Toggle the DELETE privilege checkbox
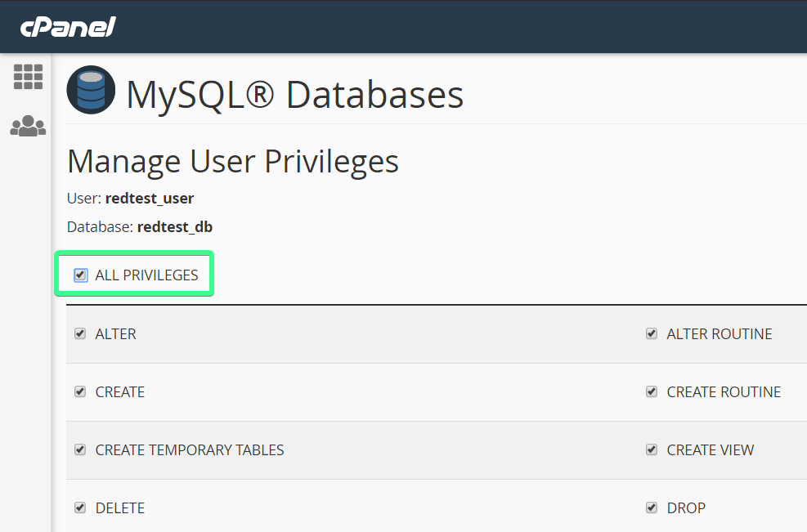807x532 pixels. tap(80, 507)
